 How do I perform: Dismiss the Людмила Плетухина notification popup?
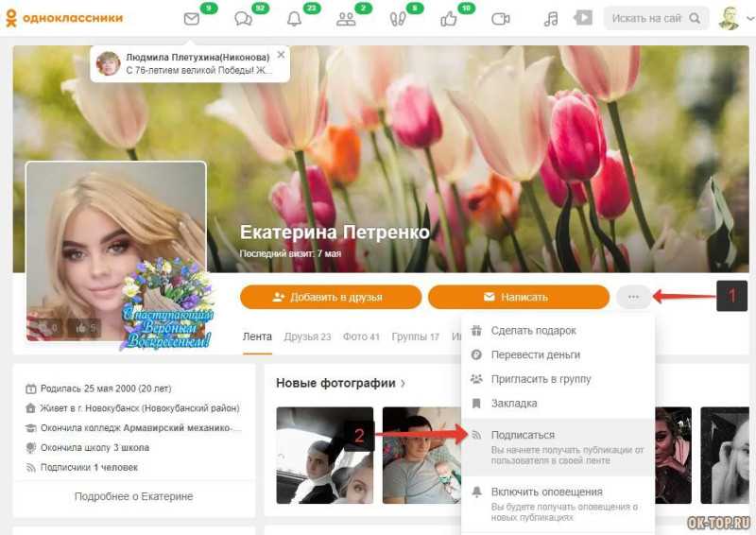pos(281,55)
